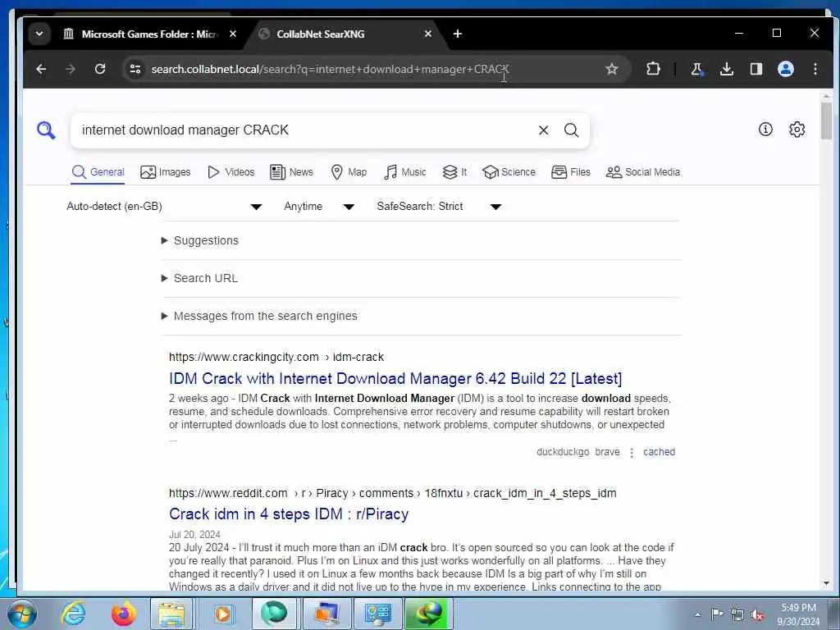Expand Messages from the search engines
Viewport: 840px width, 630px height.
(x=259, y=316)
